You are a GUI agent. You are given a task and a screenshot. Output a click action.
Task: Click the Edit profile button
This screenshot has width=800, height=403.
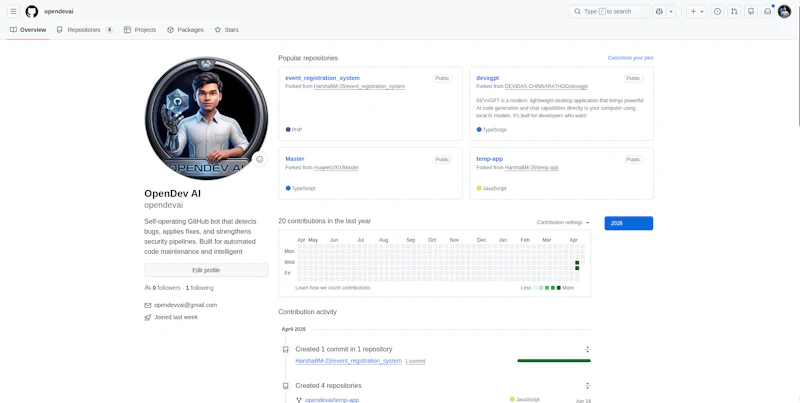[x=206, y=270]
